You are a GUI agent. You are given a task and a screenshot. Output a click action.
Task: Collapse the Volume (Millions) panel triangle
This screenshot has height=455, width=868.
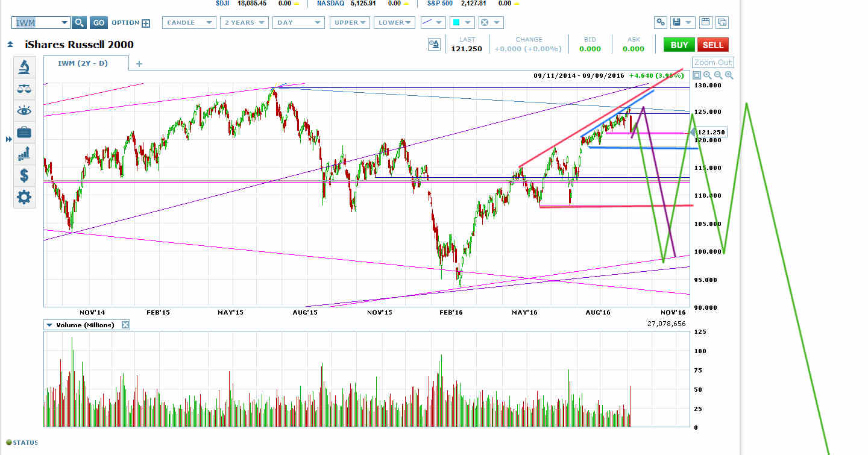(49, 325)
